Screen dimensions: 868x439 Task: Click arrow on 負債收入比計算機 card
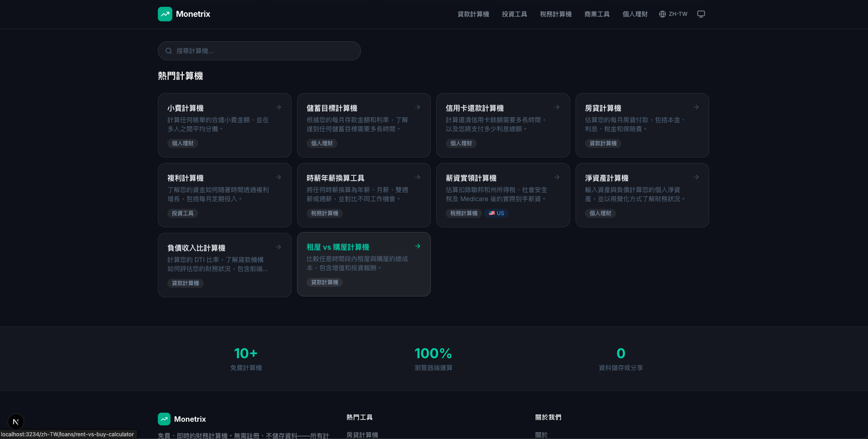278,247
